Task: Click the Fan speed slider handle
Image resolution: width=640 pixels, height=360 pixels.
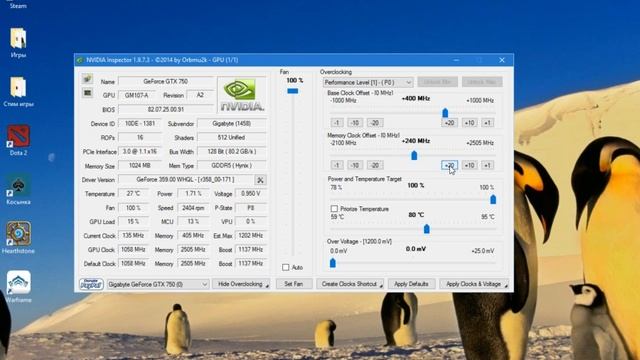Action: (x=293, y=91)
